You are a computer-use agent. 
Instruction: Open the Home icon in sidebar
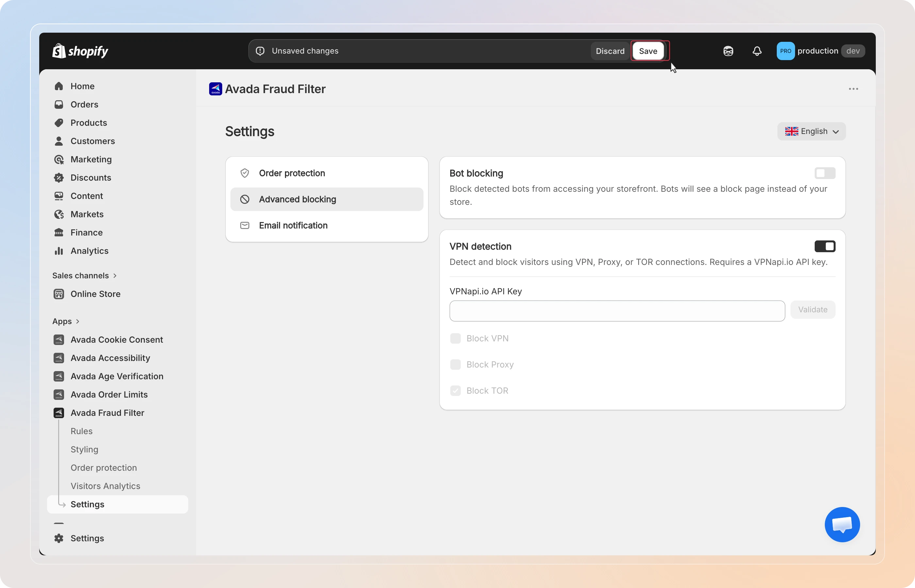(59, 86)
